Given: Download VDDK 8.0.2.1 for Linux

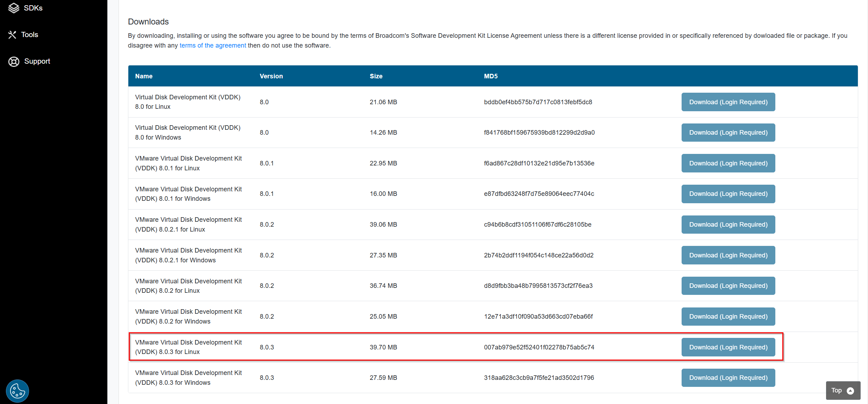Looking at the screenshot, I should point(728,225).
